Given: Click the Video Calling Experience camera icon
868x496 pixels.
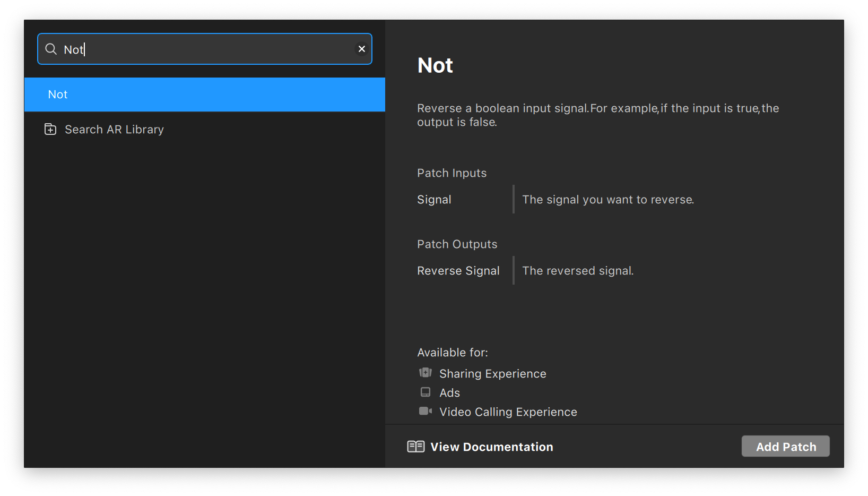Looking at the screenshot, I should coord(426,412).
